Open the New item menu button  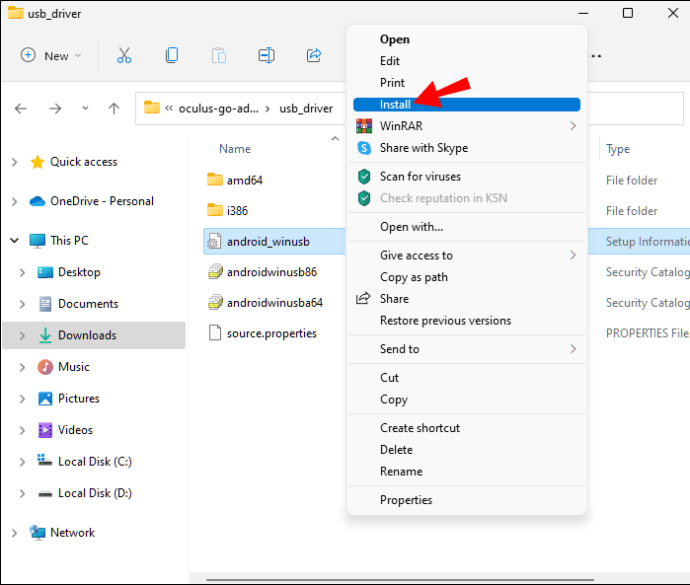51,56
